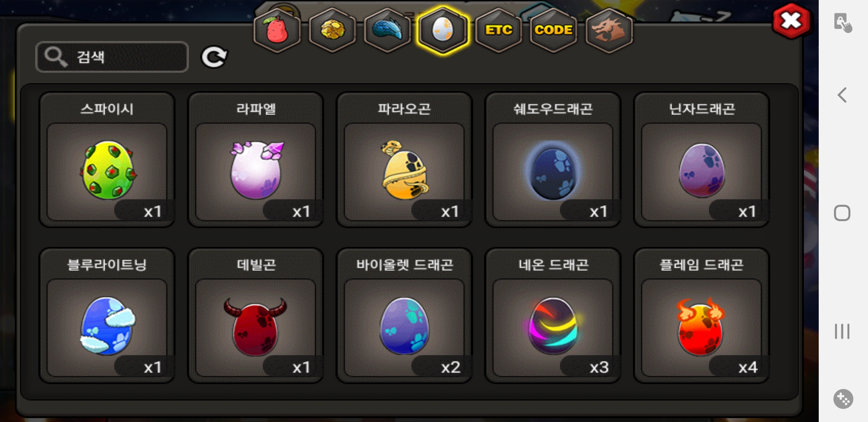Image resolution: width=868 pixels, height=422 pixels.
Task: Select the 플레임 드래곤 flame egg
Action: pyautogui.click(x=702, y=316)
